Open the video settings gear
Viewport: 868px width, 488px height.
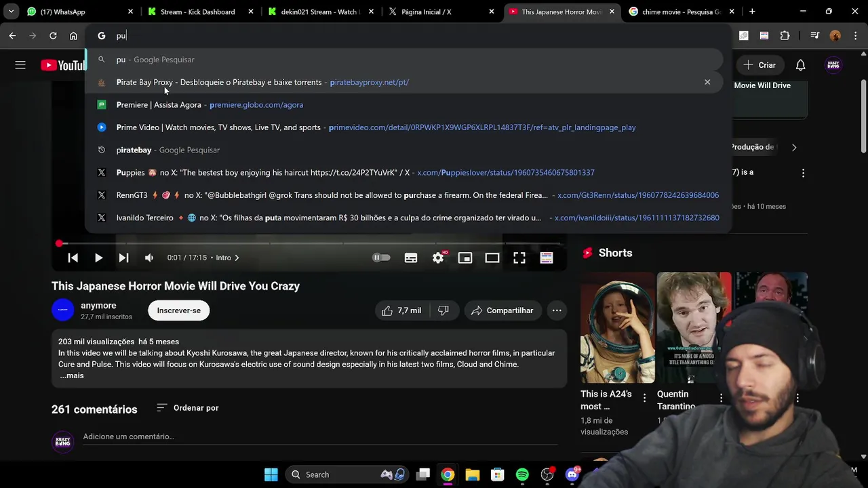coord(438,258)
